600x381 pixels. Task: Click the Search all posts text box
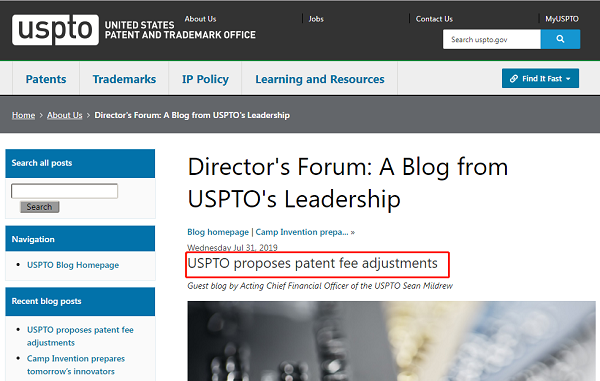click(x=64, y=191)
